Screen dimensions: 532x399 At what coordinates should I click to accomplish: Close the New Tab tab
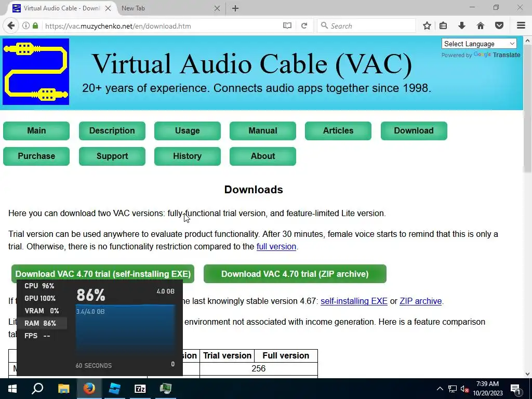[217, 8]
